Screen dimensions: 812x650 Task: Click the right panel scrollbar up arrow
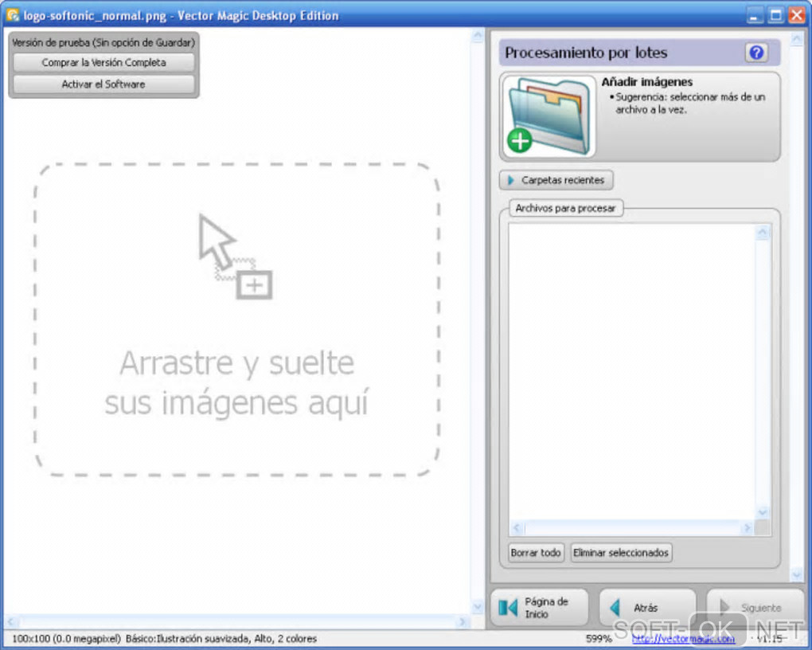click(x=797, y=39)
